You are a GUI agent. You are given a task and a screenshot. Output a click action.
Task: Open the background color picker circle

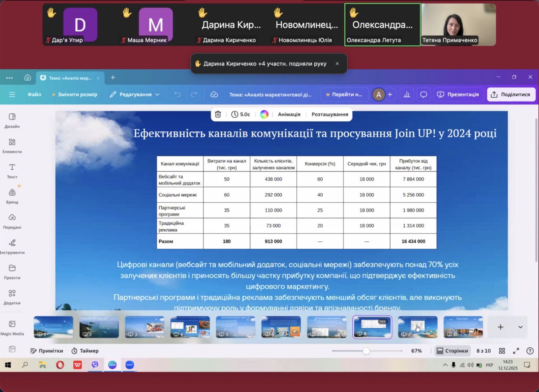point(264,115)
